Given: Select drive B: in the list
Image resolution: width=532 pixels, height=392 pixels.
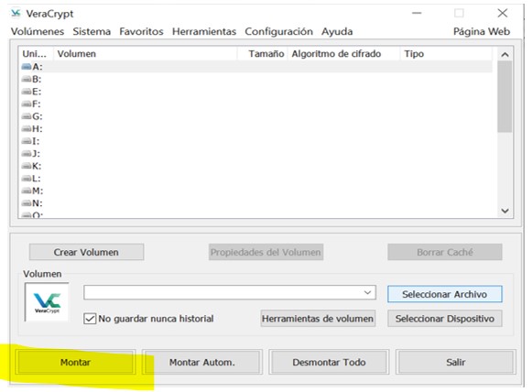Looking at the screenshot, I should pos(255,79).
